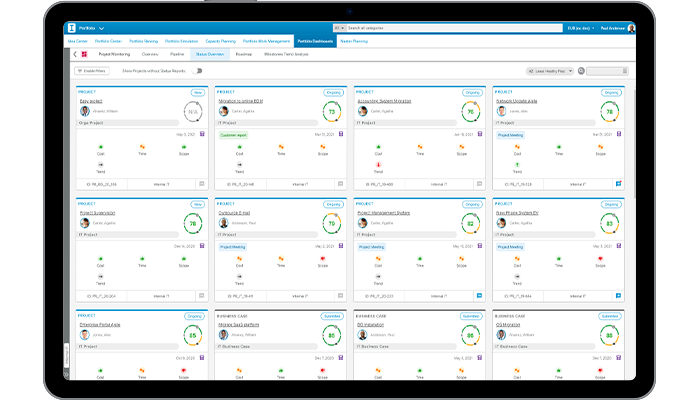Click health score 73 gauge on Migration card
The width and height of the screenshot is (700, 400).
pyautogui.click(x=332, y=112)
